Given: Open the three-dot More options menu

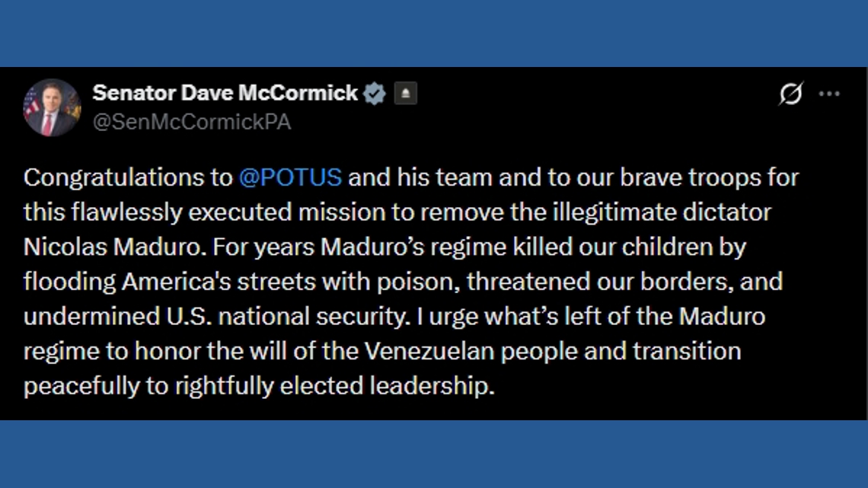Looking at the screenshot, I should [x=828, y=94].
